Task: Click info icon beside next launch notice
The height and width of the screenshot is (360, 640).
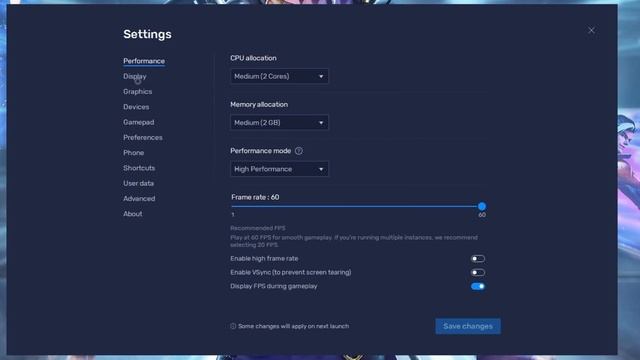Action: pos(233,326)
